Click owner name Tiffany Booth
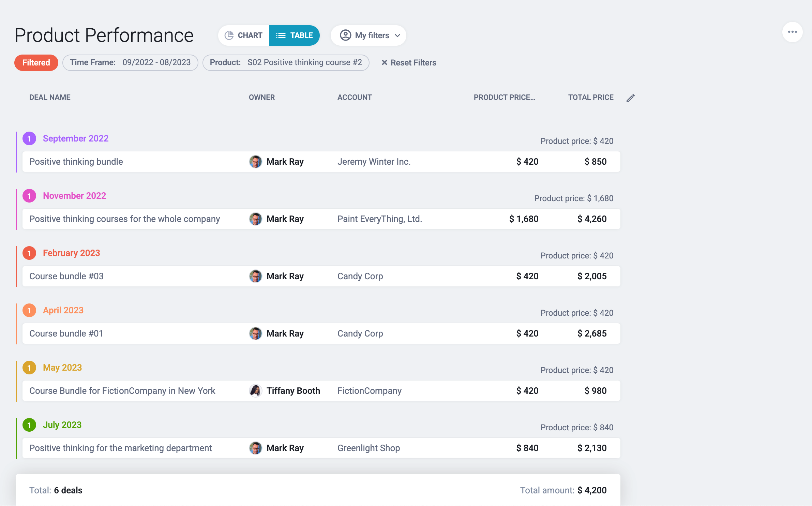This screenshot has height=506, width=812. click(x=293, y=391)
